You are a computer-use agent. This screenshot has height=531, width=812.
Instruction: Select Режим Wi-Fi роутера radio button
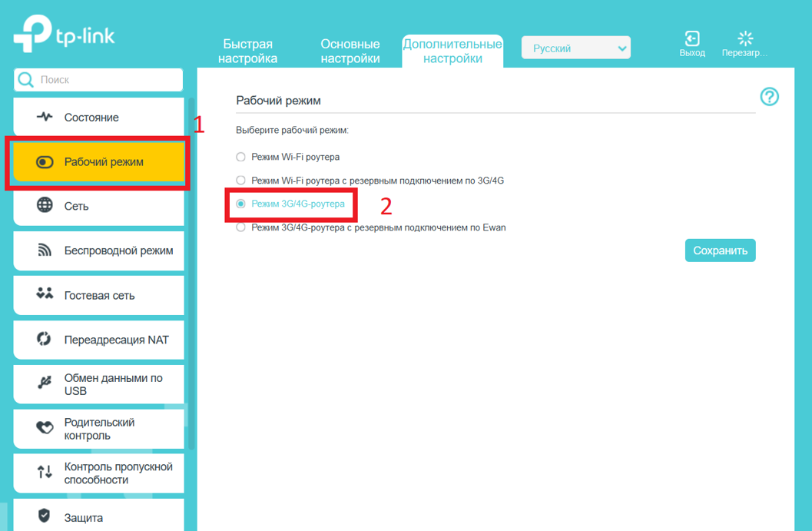coord(240,157)
